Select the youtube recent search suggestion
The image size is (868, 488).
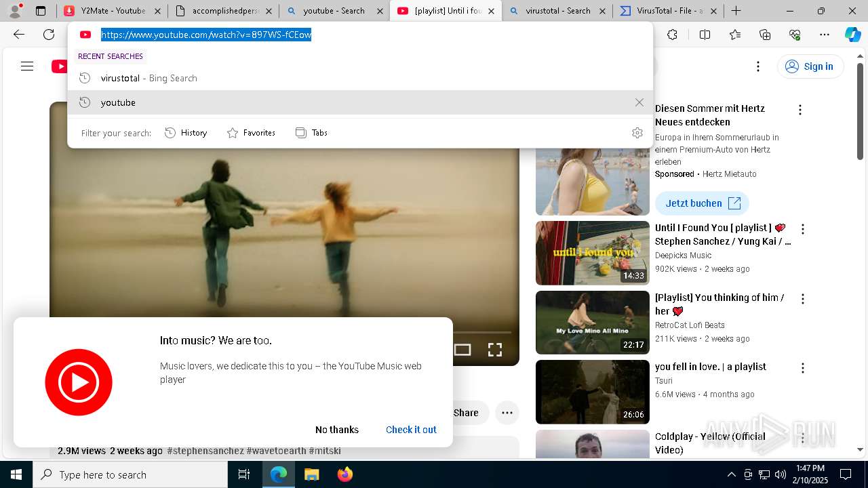pyautogui.click(x=360, y=102)
